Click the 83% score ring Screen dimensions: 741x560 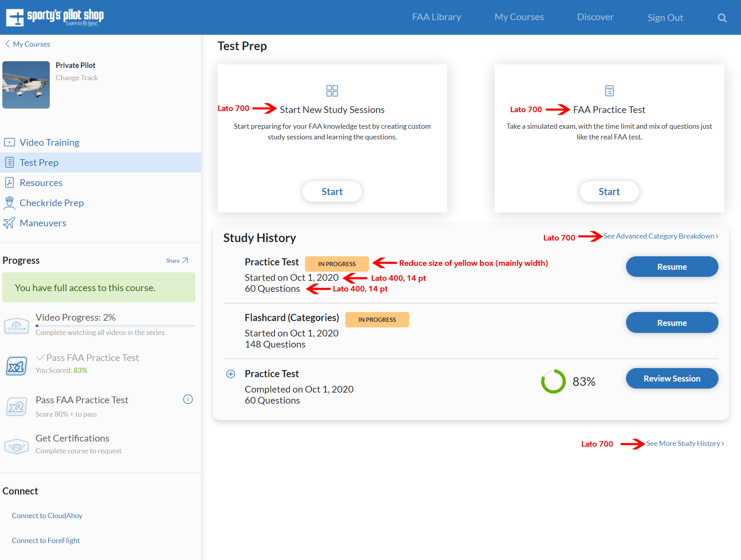[x=553, y=381]
